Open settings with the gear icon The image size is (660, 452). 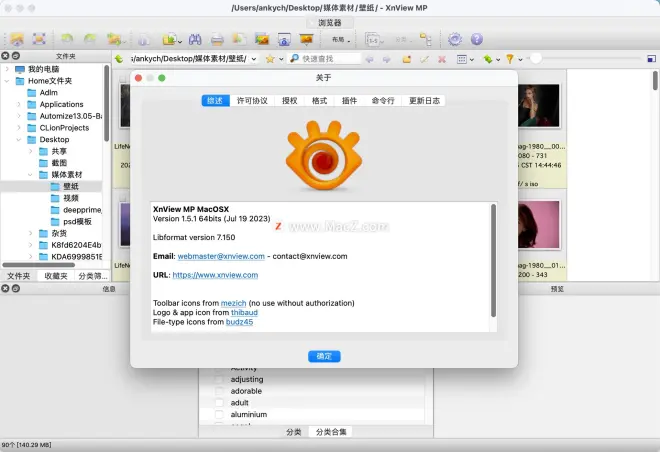[x=455, y=39]
